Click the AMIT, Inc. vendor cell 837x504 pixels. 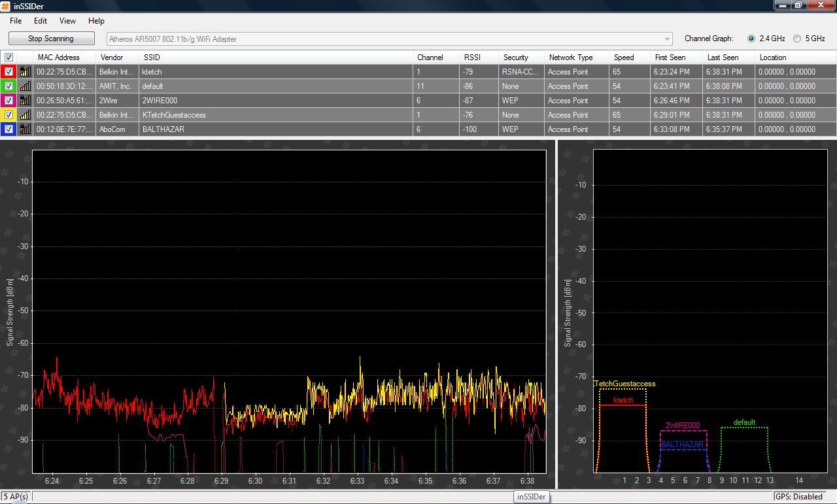click(116, 86)
